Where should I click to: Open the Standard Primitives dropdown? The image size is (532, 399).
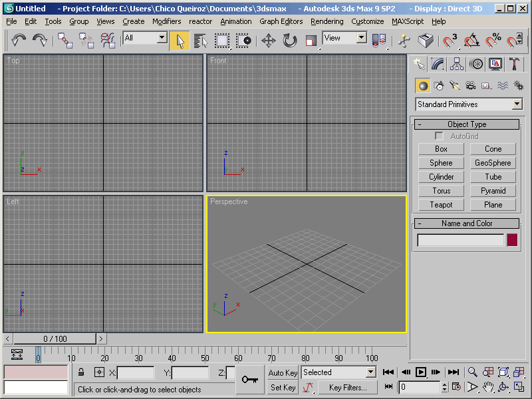pyautogui.click(x=469, y=104)
